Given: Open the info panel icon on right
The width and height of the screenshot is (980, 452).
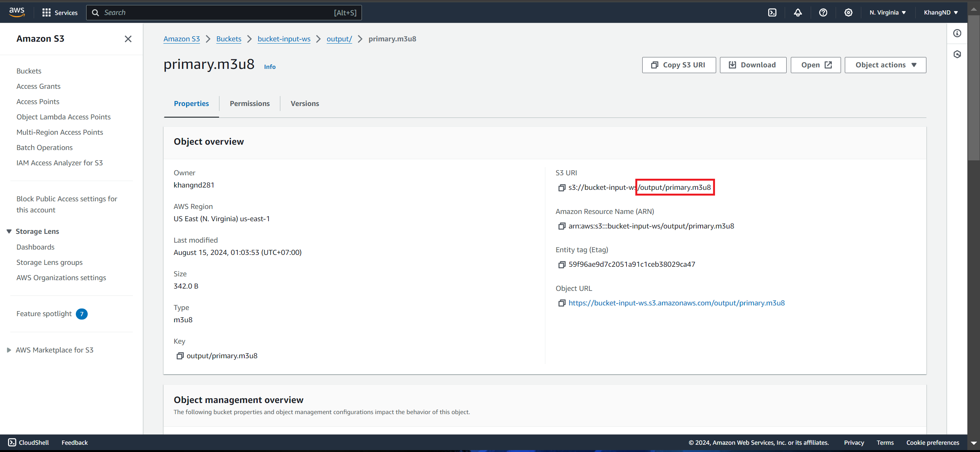Looking at the screenshot, I should click(957, 33).
